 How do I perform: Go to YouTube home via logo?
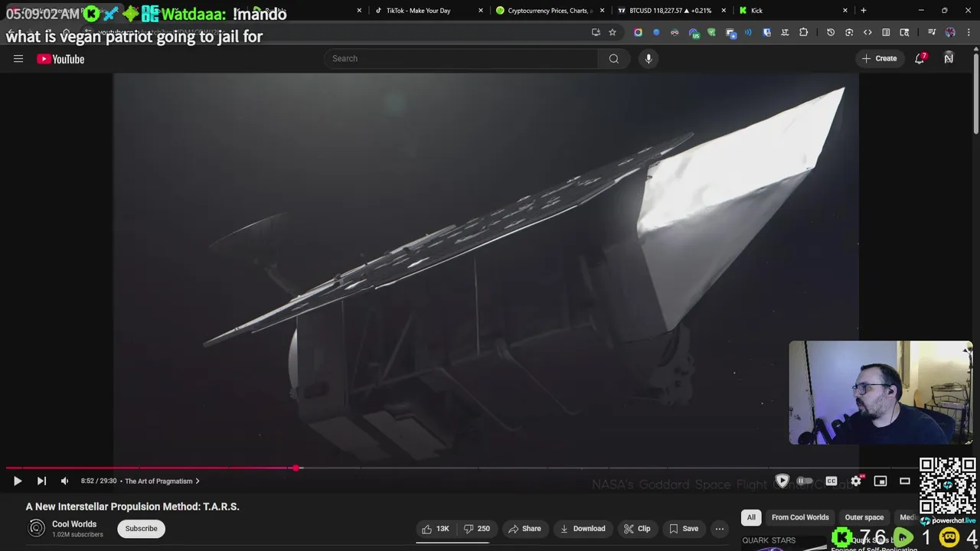60,59
